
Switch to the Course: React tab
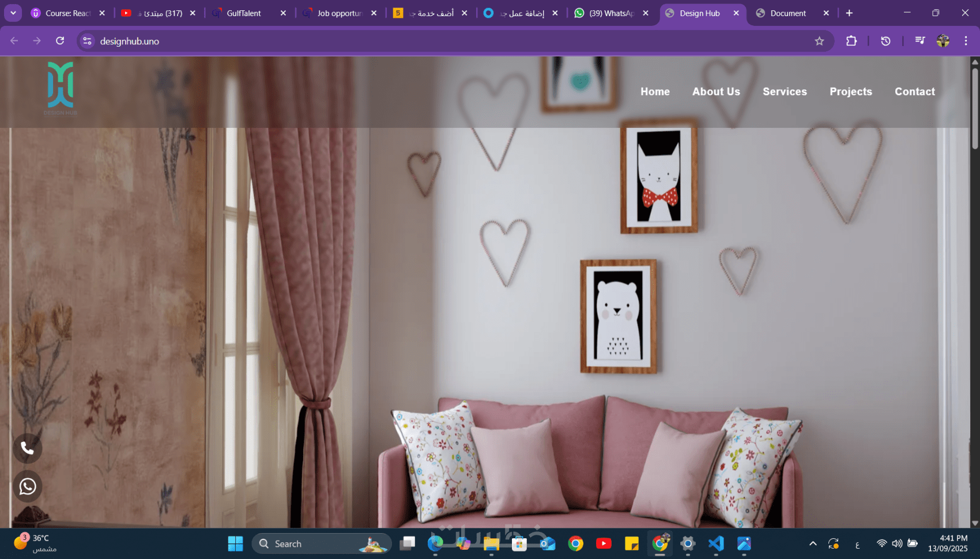68,13
